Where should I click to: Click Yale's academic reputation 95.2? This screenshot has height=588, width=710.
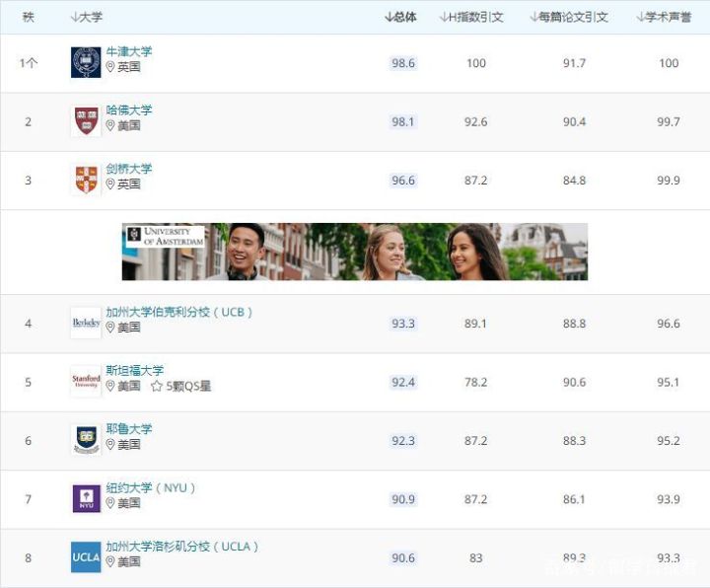point(669,440)
